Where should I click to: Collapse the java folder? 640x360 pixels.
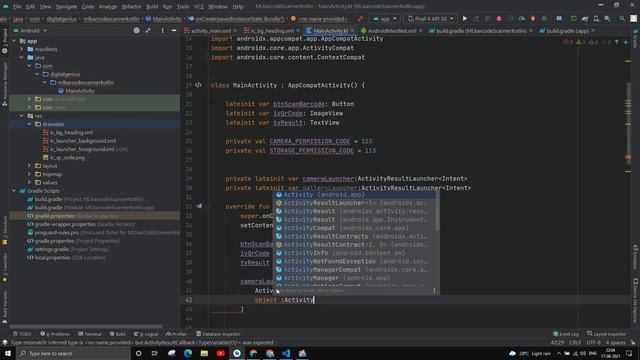(22, 58)
